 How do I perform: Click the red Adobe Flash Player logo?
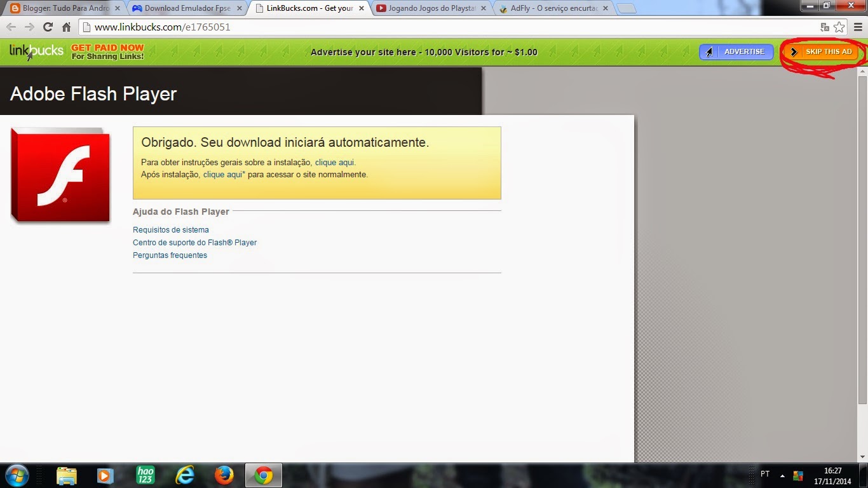[x=60, y=175]
